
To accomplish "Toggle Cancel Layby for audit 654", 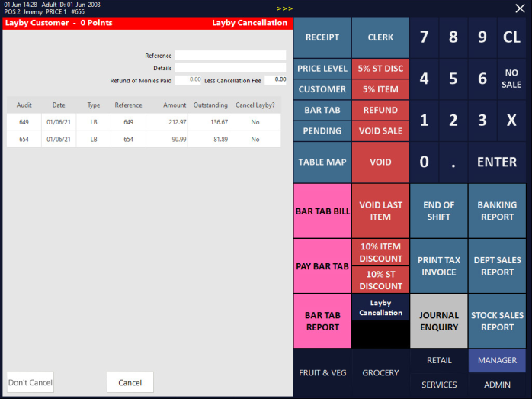I will click(255, 139).
